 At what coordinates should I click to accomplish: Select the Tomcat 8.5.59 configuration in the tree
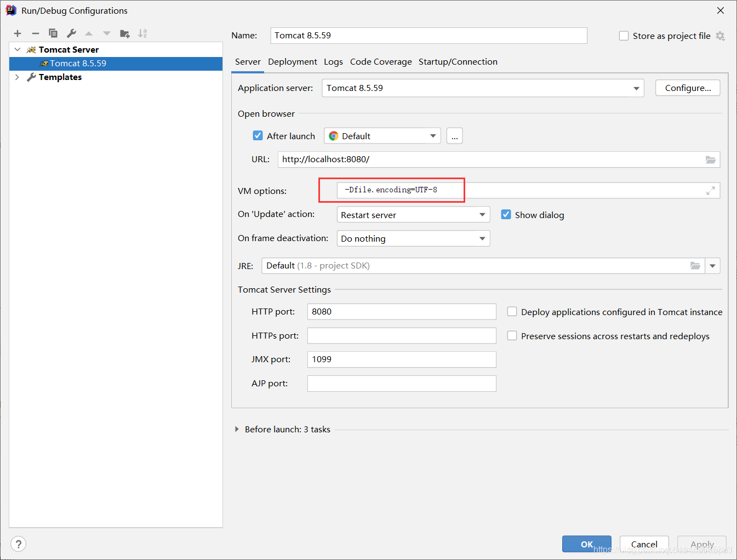tap(116, 64)
